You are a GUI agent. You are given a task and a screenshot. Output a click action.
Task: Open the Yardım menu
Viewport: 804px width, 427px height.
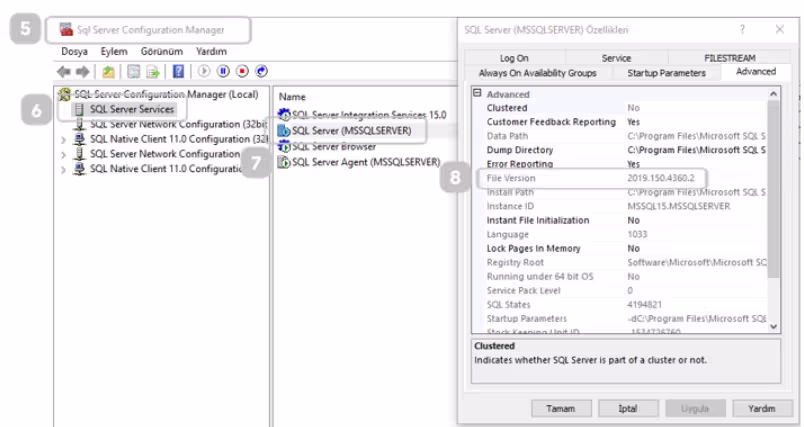(x=211, y=51)
